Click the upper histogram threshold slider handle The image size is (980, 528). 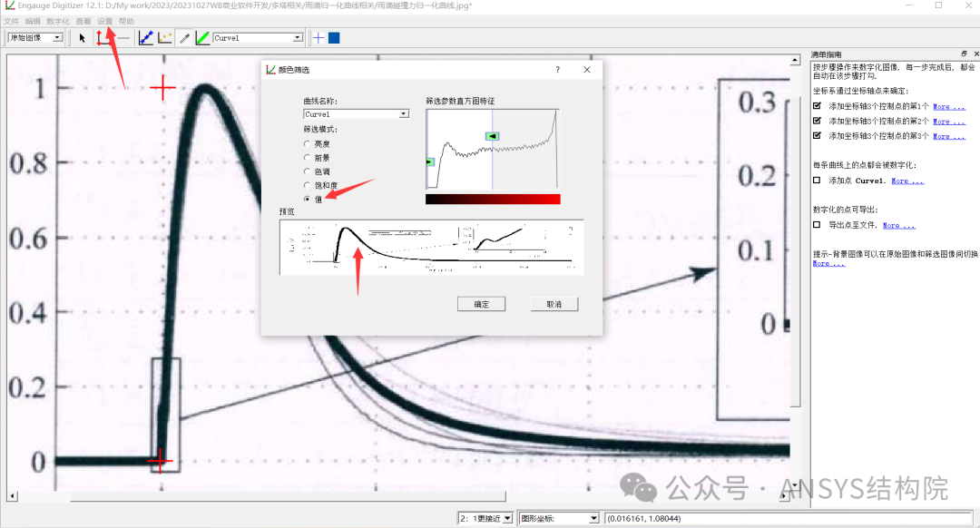[492, 136]
